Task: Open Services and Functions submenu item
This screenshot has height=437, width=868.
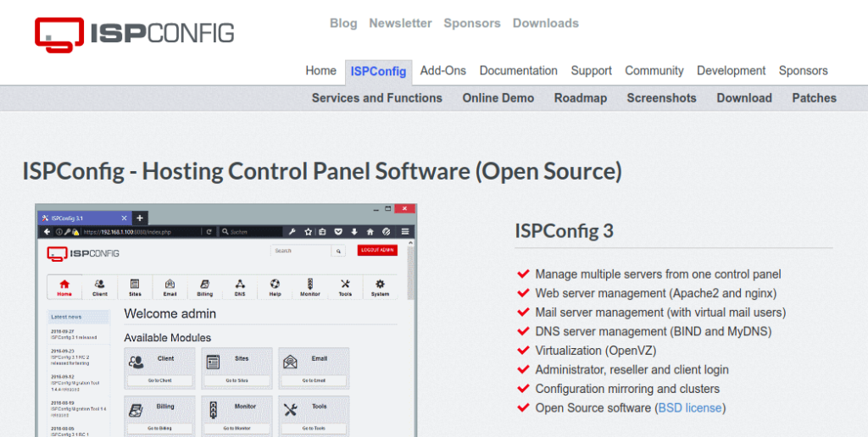Action: pos(377,98)
